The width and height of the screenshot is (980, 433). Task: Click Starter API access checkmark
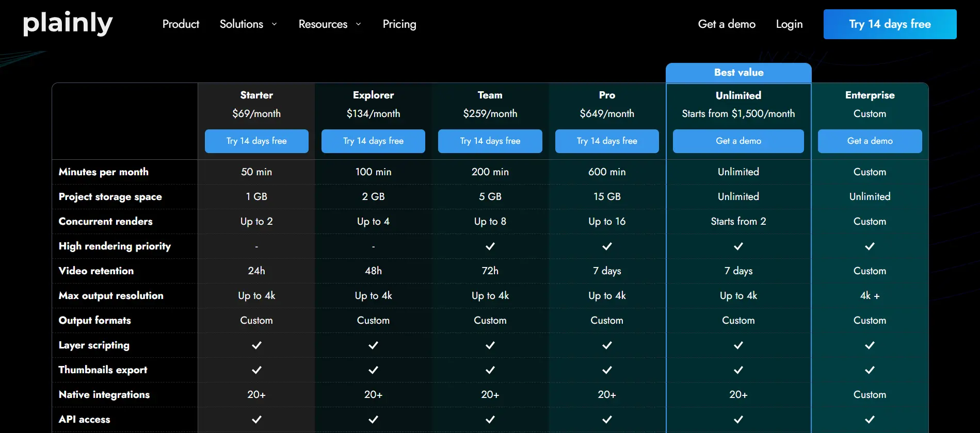[x=256, y=420]
